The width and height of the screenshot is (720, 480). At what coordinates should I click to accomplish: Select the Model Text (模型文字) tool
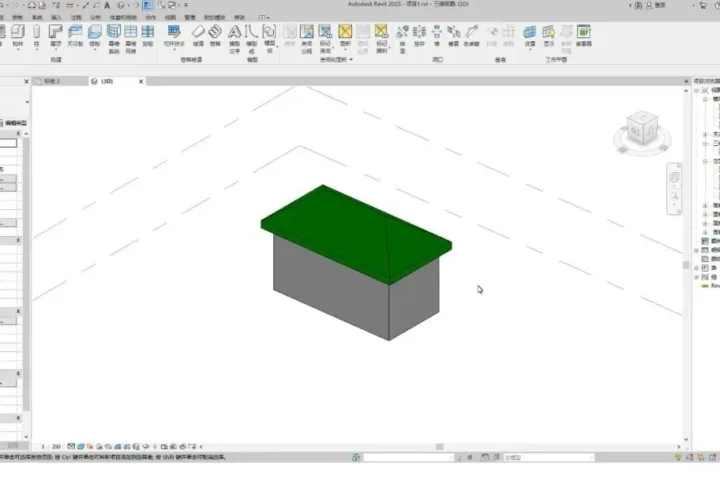pyautogui.click(x=235, y=38)
